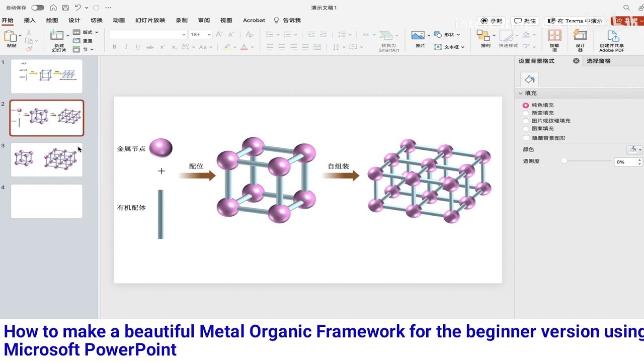
Task: Select slide 1 thumbnail
Action: click(x=47, y=76)
